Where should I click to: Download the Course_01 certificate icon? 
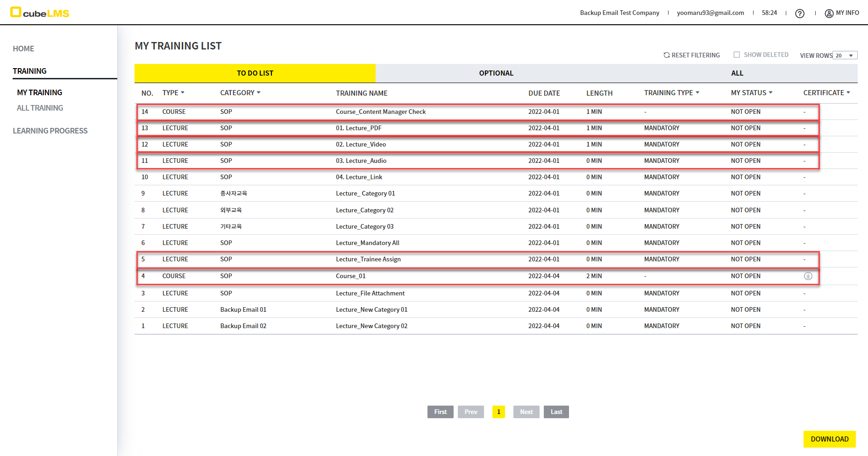[x=808, y=276]
